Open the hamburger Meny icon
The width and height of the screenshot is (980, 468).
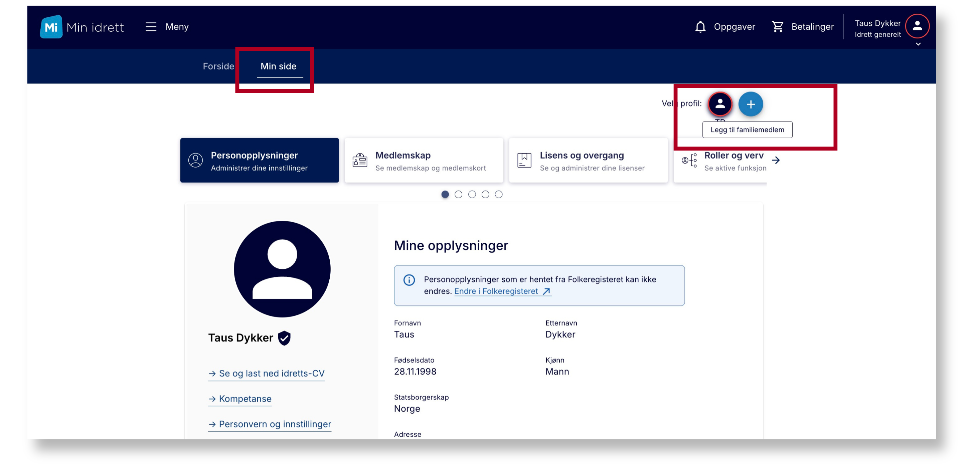(x=151, y=27)
